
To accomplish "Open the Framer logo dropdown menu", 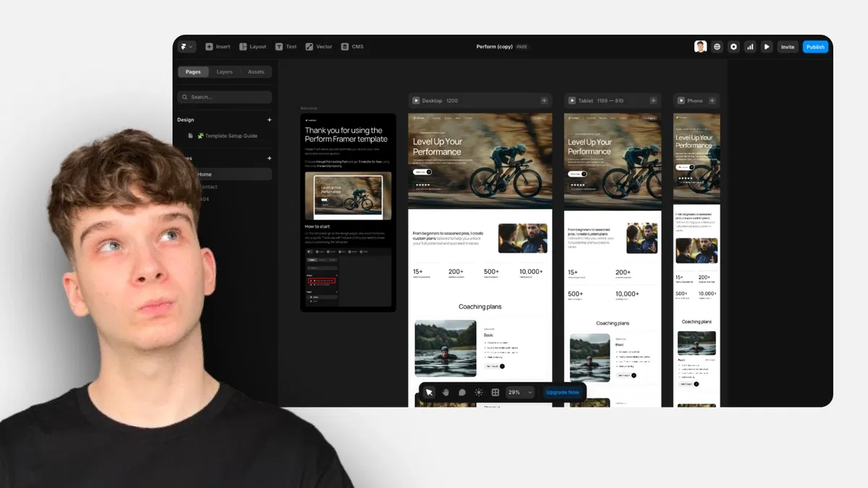I will 186,46.
